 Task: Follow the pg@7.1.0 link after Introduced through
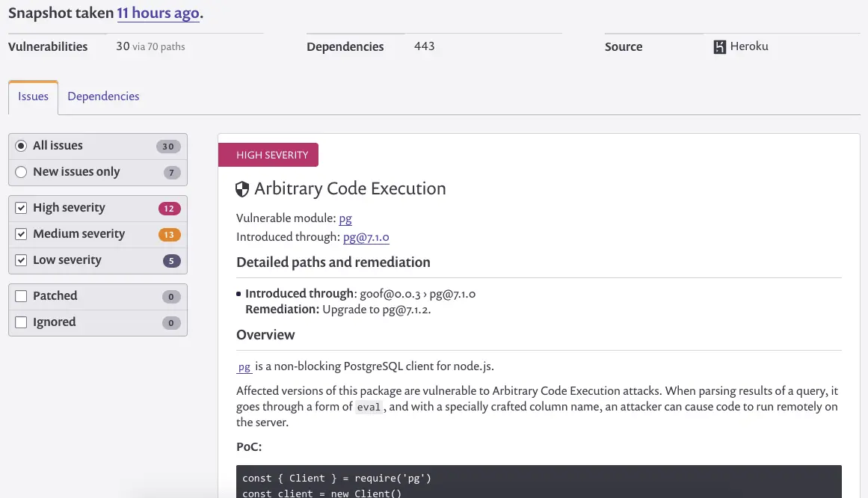[366, 237]
